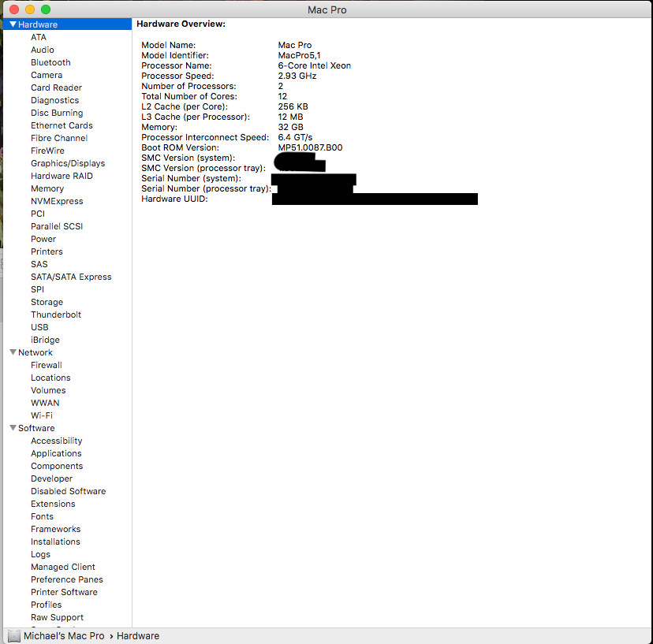Open Components section
Screen dimensions: 653x644
pyautogui.click(x=57, y=466)
